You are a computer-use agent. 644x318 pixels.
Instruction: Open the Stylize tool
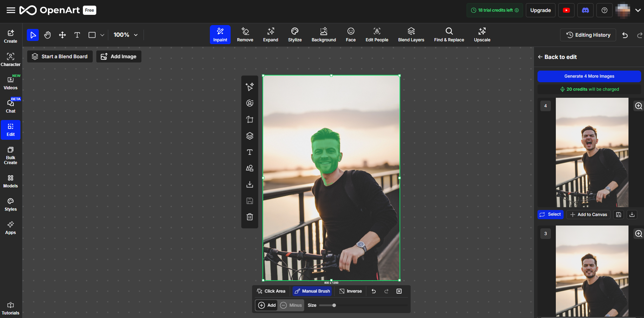coord(295,35)
